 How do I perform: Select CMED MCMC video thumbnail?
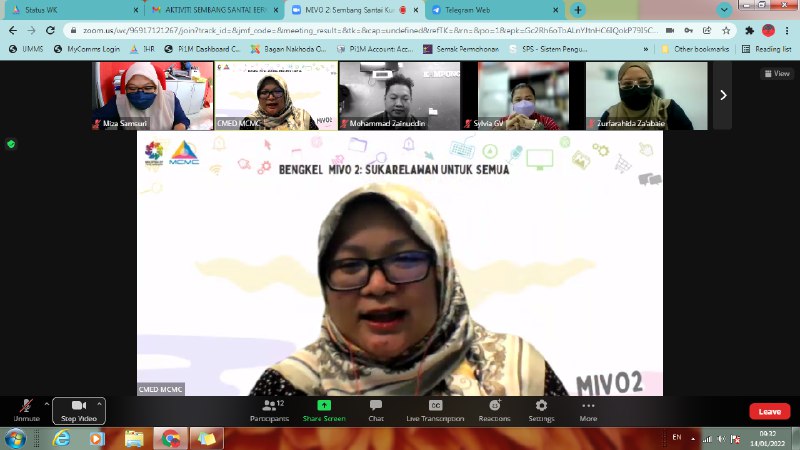276,96
